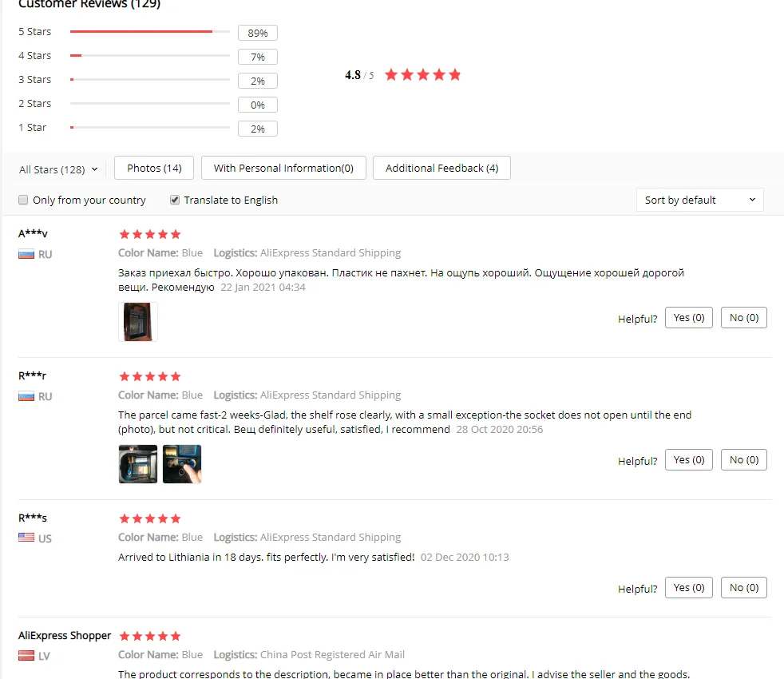Click the overall 4.8 star rating icons
The image size is (784, 679).
(422, 75)
